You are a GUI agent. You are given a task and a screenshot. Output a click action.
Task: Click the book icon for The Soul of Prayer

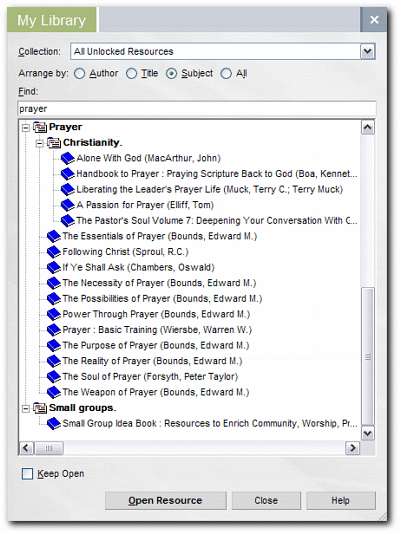pyautogui.click(x=54, y=377)
